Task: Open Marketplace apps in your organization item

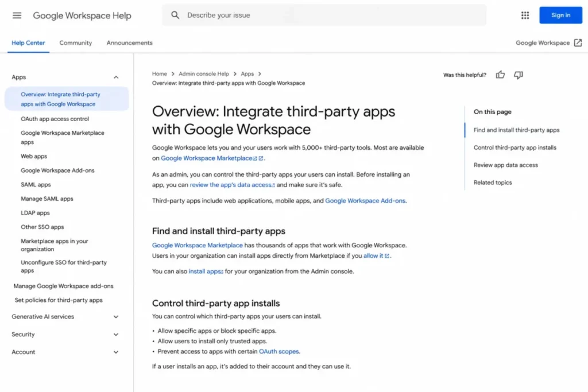Action: coord(55,245)
